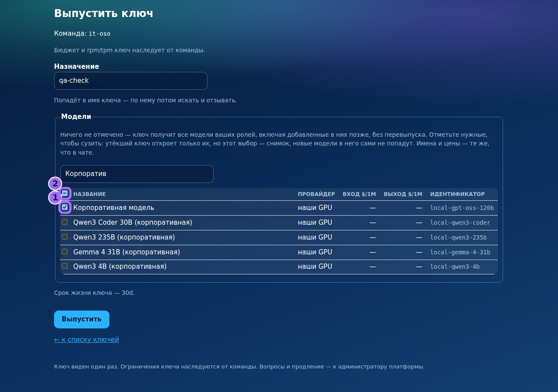558x392 pixels.
Task: Click the Gemma 4 31B (корпоративная) name
Action: click(x=126, y=252)
